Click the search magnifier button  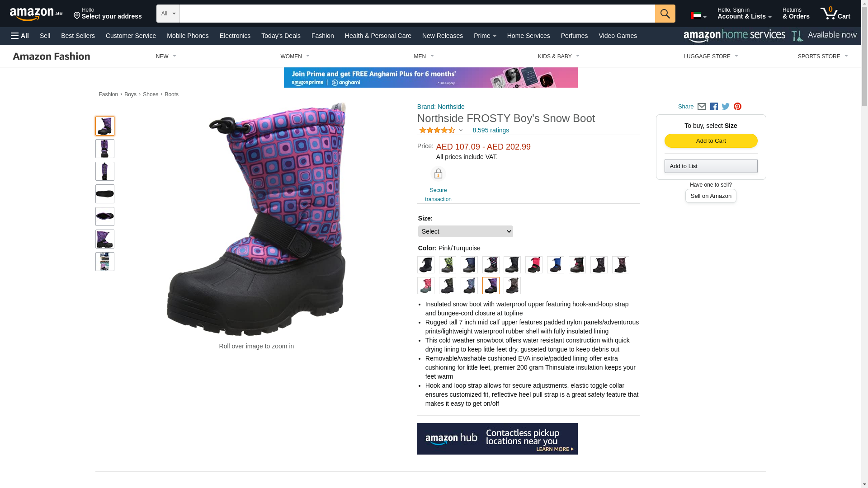[665, 14]
